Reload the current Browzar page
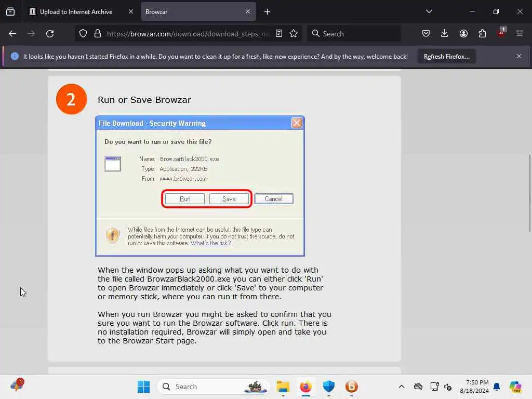The image size is (532, 399). pos(50,34)
